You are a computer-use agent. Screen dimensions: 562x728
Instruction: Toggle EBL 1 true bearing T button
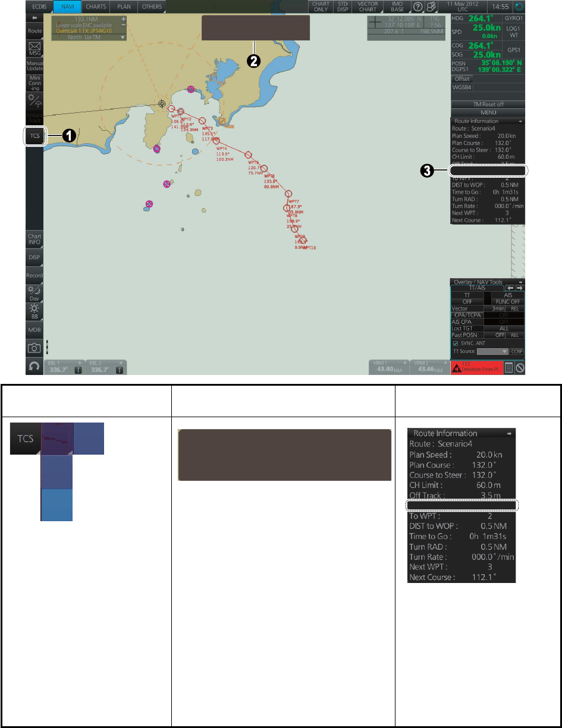[x=77, y=370]
